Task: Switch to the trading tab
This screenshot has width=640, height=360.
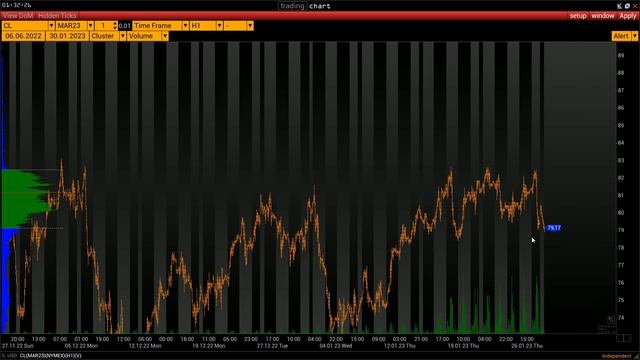Action: point(292,6)
